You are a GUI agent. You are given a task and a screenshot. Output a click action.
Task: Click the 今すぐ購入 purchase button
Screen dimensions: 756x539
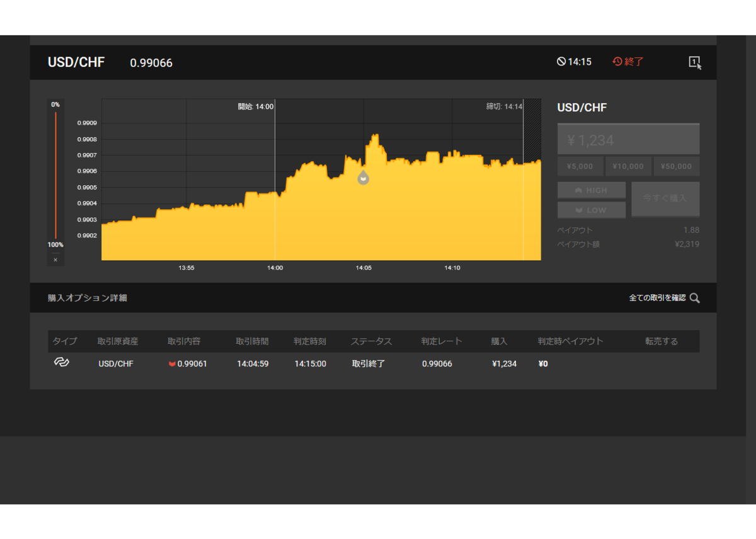click(665, 198)
